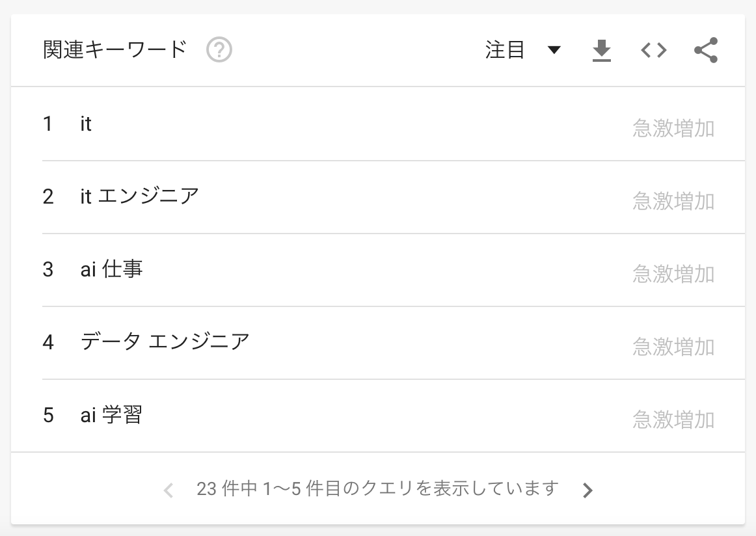
Task: Go to previous page of queries
Action: (169, 490)
